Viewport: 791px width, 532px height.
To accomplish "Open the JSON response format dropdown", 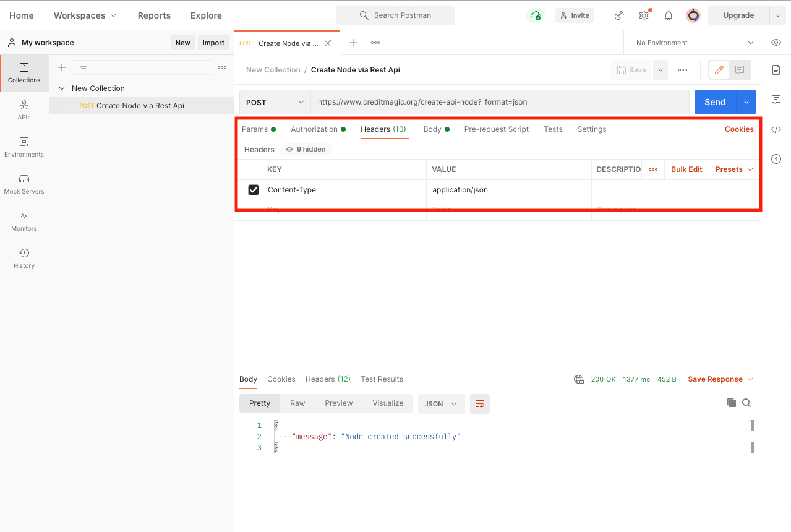I will click(441, 403).
